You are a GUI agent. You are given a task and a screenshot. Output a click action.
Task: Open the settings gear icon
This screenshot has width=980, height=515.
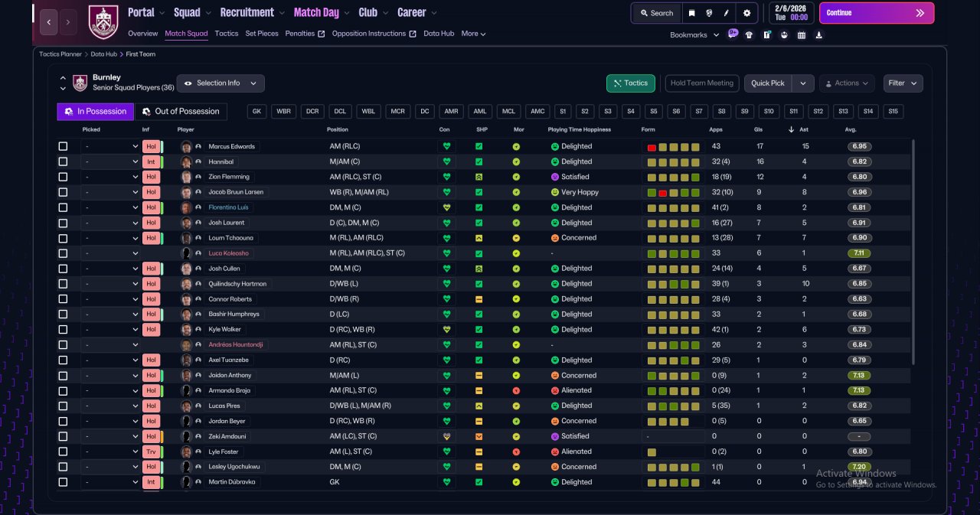pyautogui.click(x=746, y=13)
